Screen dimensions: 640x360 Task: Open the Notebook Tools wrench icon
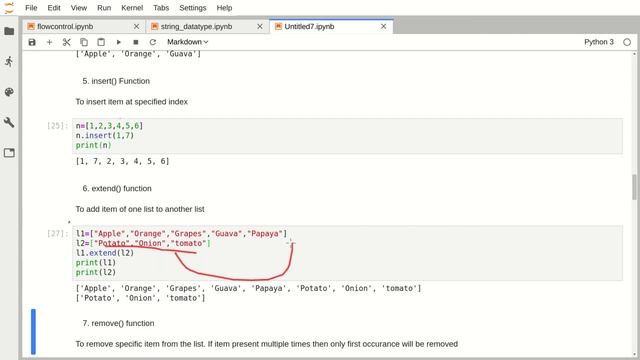click(x=9, y=122)
